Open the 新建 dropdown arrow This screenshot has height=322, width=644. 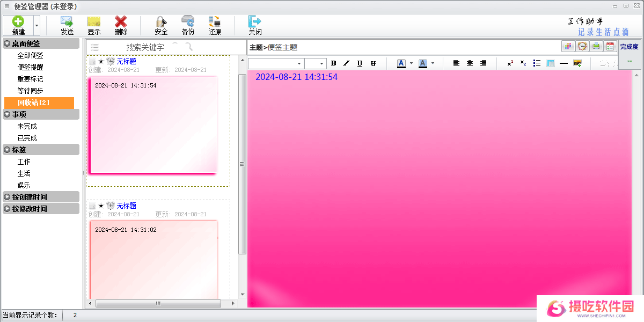(36, 25)
